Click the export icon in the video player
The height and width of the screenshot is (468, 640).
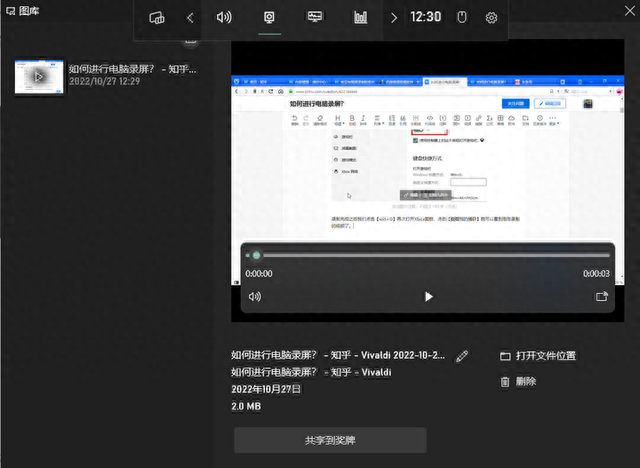point(602,297)
